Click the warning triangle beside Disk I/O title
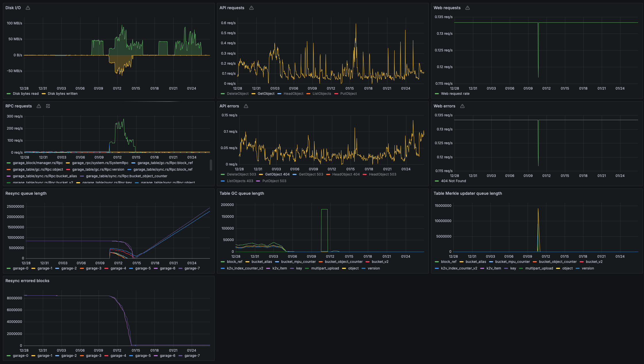This screenshot has width=644, height=364. click(x=28, y=8)
